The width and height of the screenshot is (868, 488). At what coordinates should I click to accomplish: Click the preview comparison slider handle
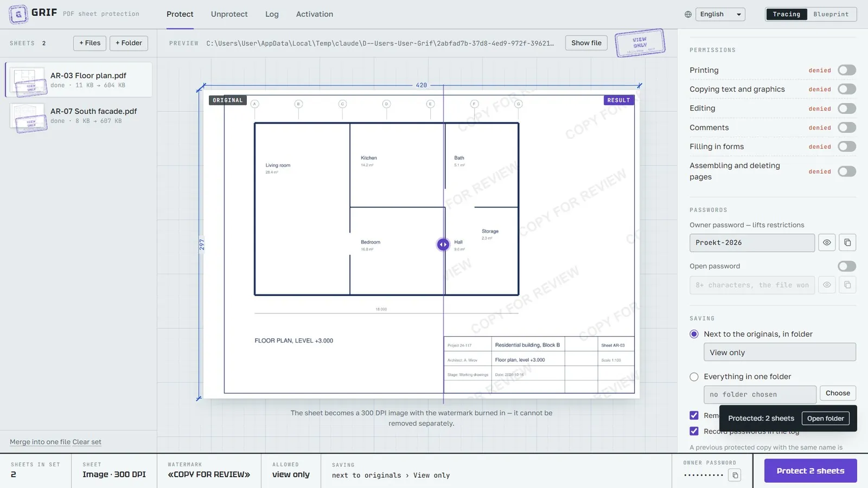click(x=443, y=245)
